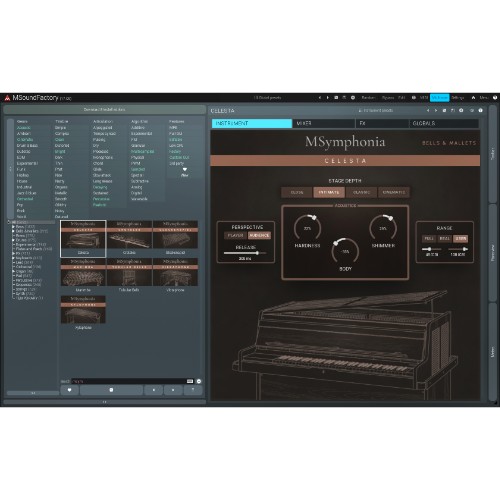This screenshot has width=500, height=500.
Task: Toggle the Percussive articulation tag
Action: [101, 199]
